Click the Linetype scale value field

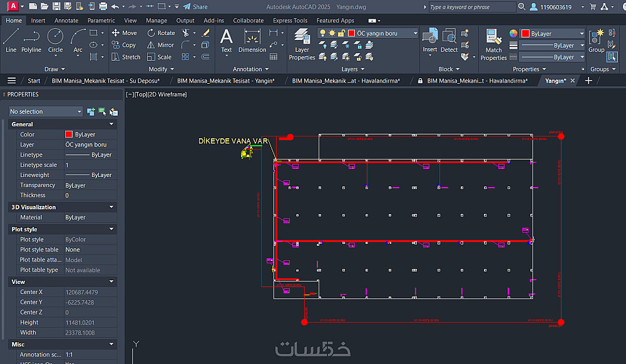(90, 164)
